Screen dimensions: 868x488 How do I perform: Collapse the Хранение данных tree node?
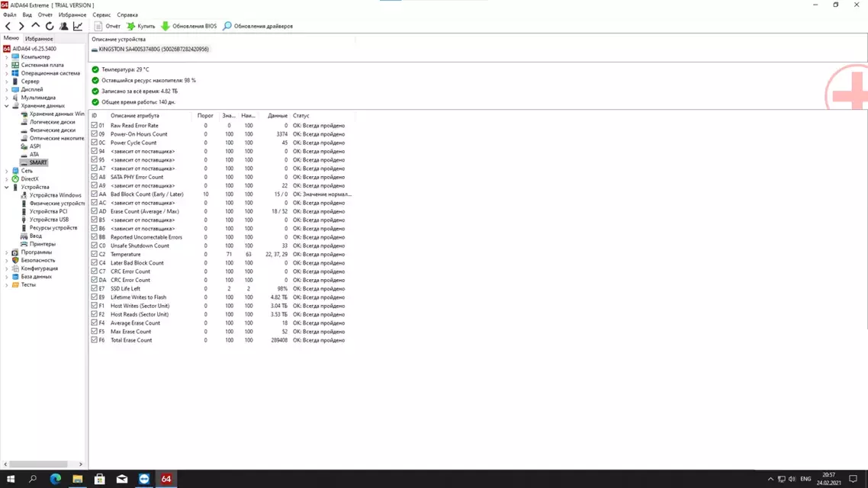click(7, 106)
